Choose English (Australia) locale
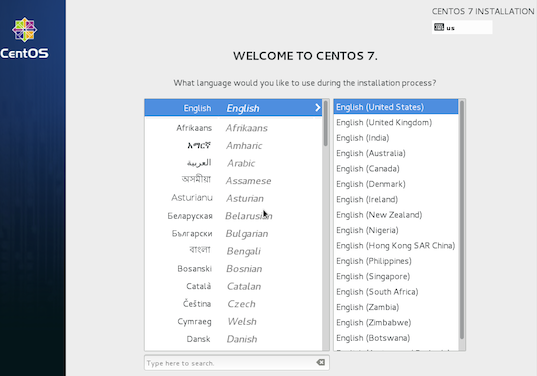This screenshot has height=376, width=537. (x=396, y=153)
